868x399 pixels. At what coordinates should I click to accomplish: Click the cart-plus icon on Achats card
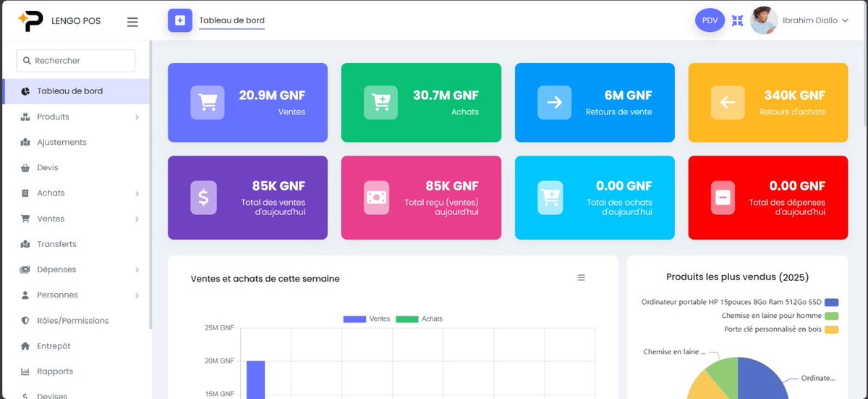pyautogui.click(x=381, y=103)
